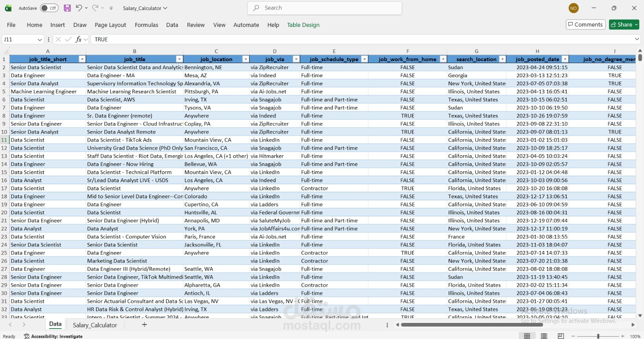The image size is (644, 339).
Task: Open the job_via filter dropdown
Action: (296, 59)
